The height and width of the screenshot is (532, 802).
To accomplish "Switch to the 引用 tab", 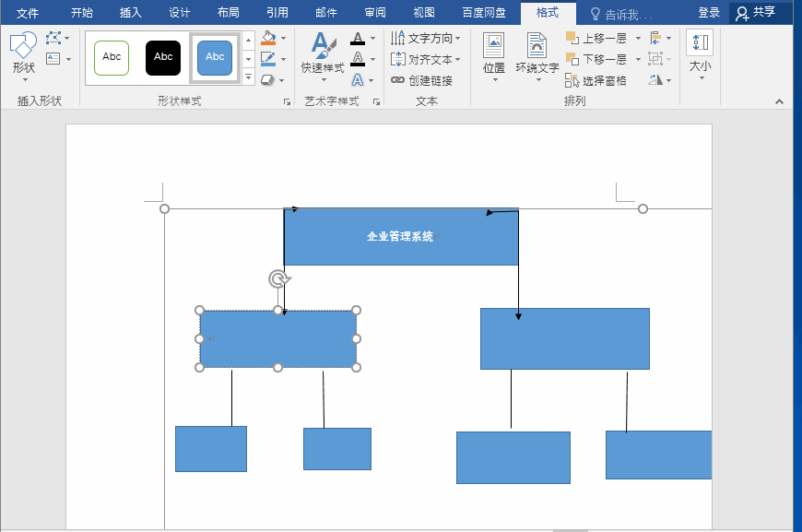I will 277,13.
